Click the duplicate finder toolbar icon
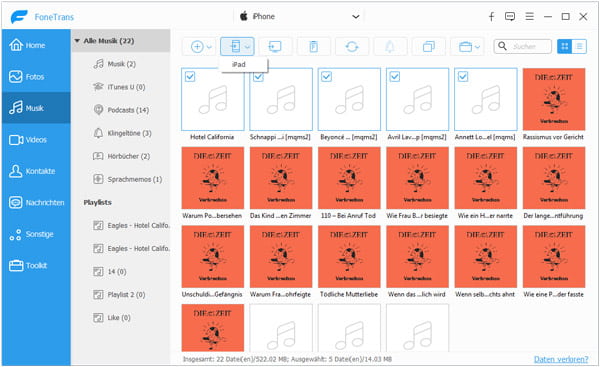Screen dimensions: 600x367 [429, 47]
